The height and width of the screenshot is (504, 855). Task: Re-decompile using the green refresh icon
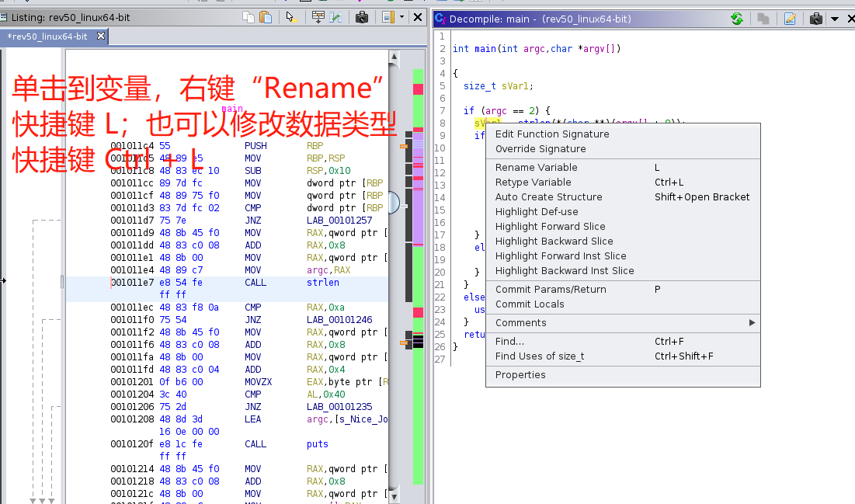coord(736,19)
